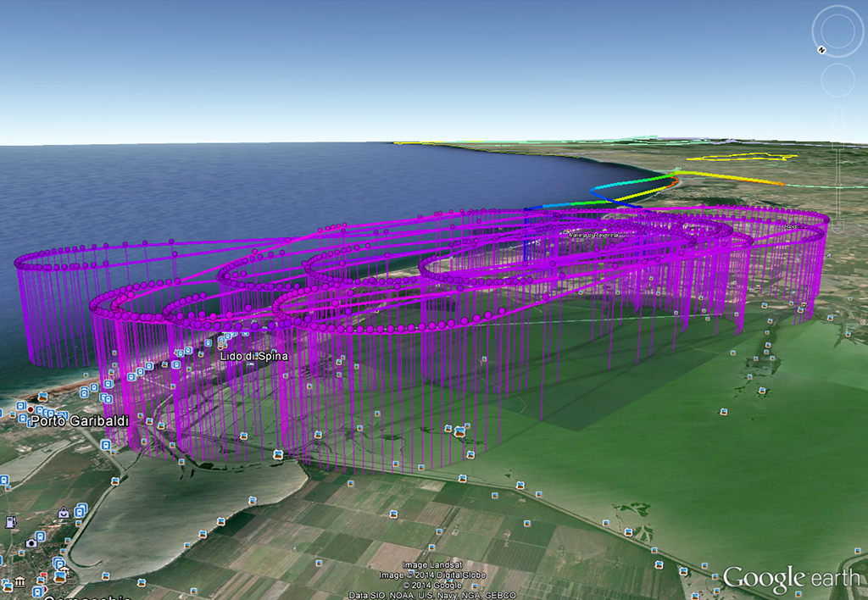Click the red placemark dot beside Porto Garibaldi

click(x=31, y=408)
